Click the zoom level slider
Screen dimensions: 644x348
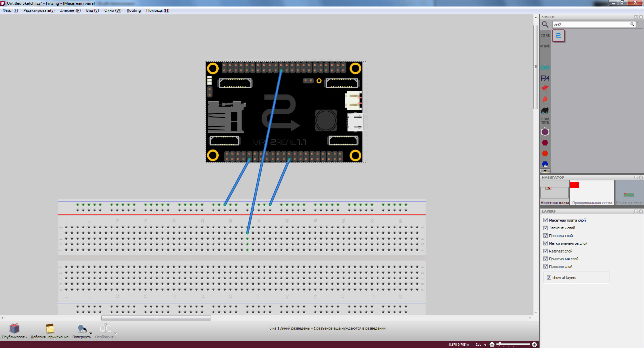pos(513,344)
